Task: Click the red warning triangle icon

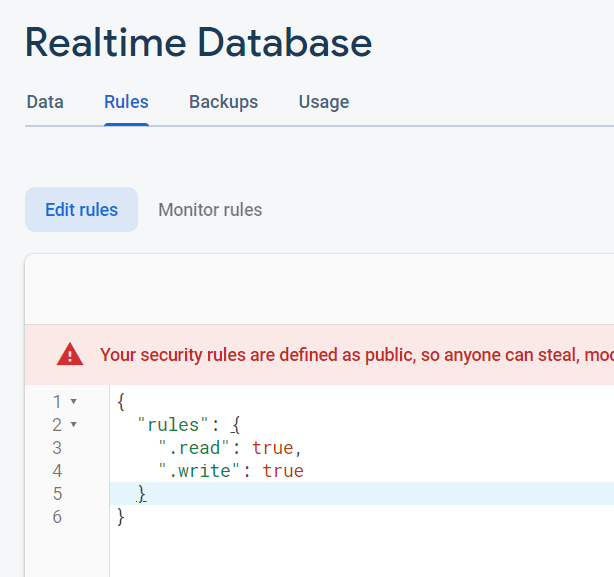Action: [x=70, y=354]
